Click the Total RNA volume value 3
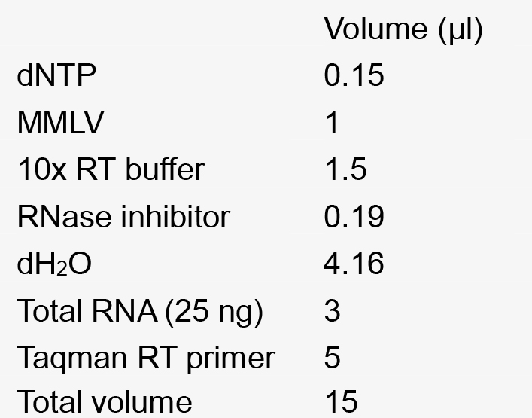This screenshot has height=418, width=532. click(x=332, y=311)
